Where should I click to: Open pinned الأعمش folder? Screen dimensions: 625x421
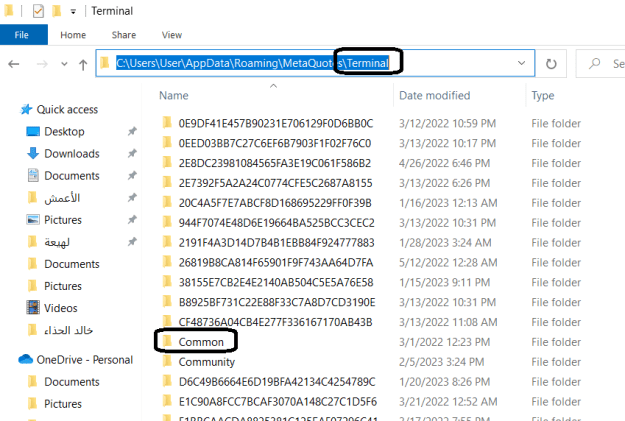point(62,198)
